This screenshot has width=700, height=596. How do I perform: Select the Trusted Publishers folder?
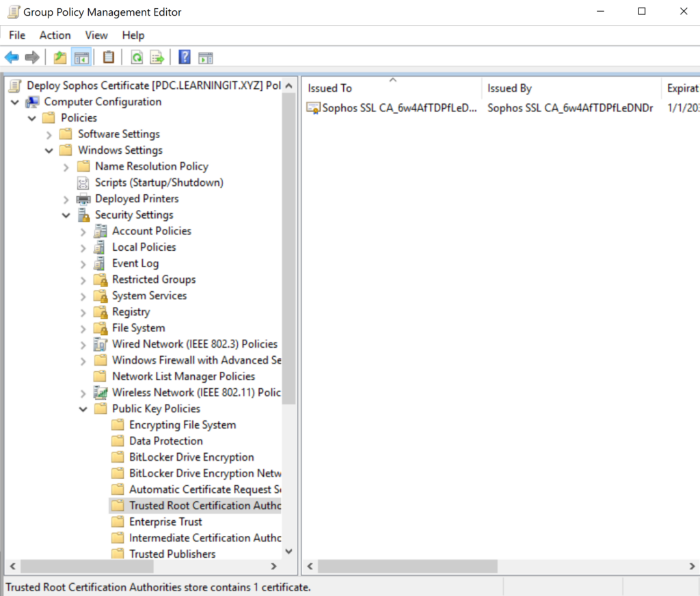point(163,554)
